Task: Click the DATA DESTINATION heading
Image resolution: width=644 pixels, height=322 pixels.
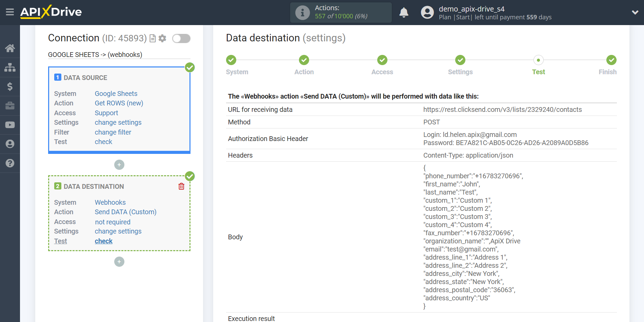Action: pyautogui.click(x=94, y=186)
